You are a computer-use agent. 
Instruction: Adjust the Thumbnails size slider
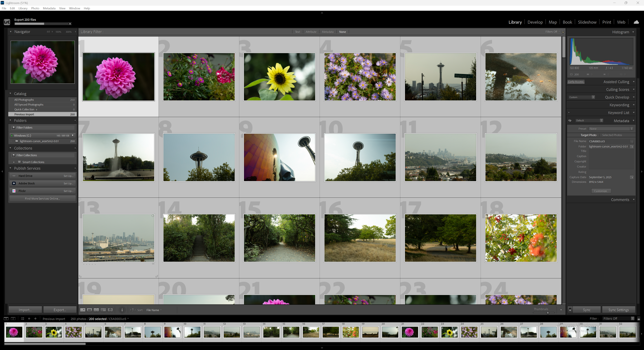coord(548,313)
